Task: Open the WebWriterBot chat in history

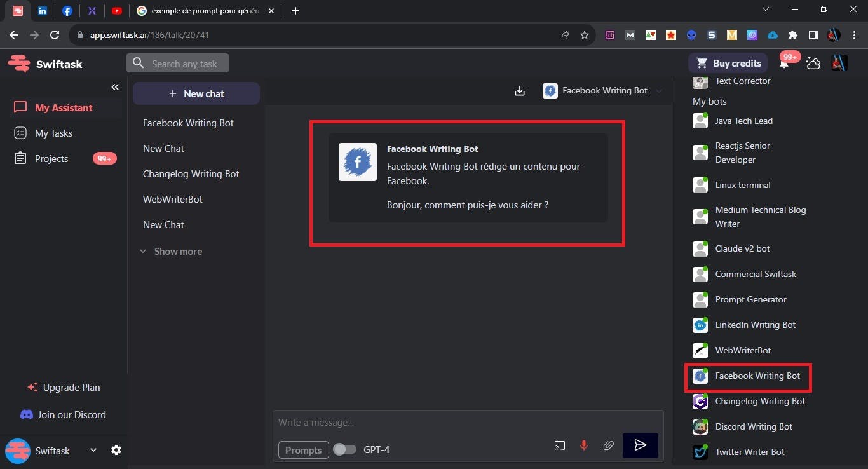Action: (x=173, y=200)
